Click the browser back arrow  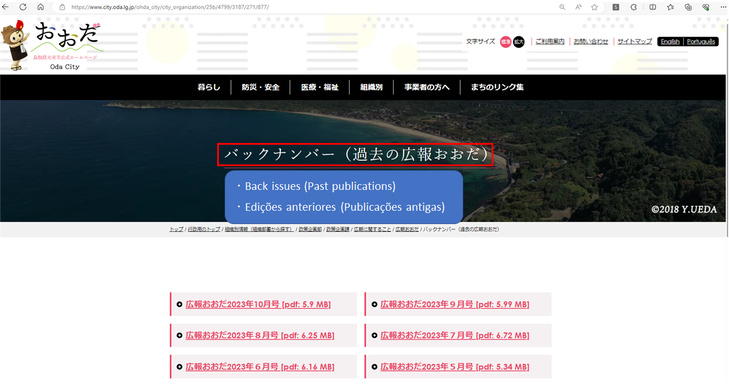pos(6,7)
